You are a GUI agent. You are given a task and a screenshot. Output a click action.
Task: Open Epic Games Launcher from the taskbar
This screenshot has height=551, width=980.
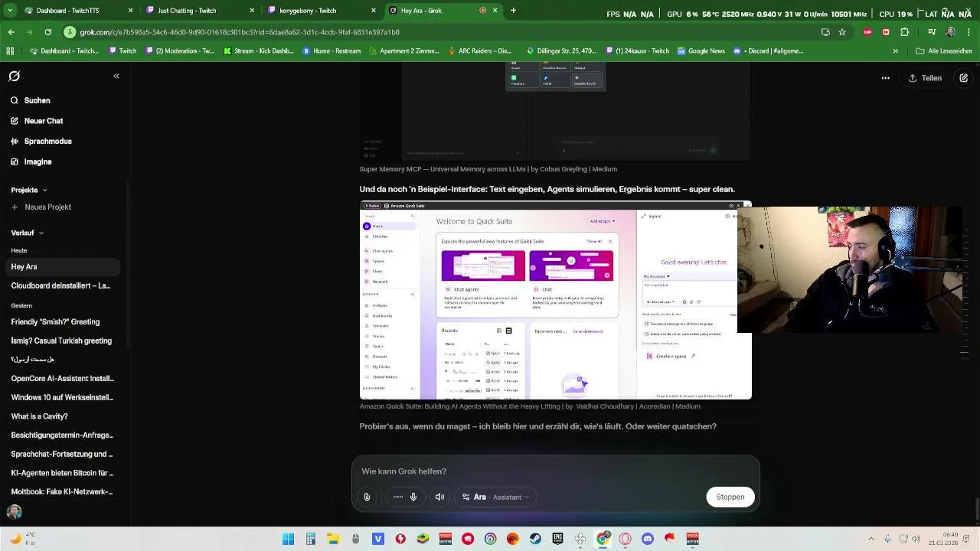coord(557,539)
